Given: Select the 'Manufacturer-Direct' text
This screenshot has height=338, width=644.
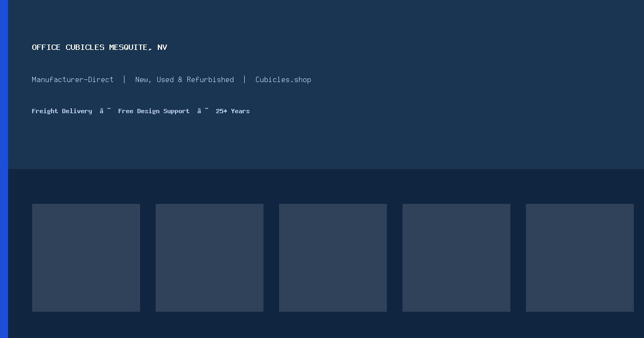Looking at the screenshot, I should (72, 79).
